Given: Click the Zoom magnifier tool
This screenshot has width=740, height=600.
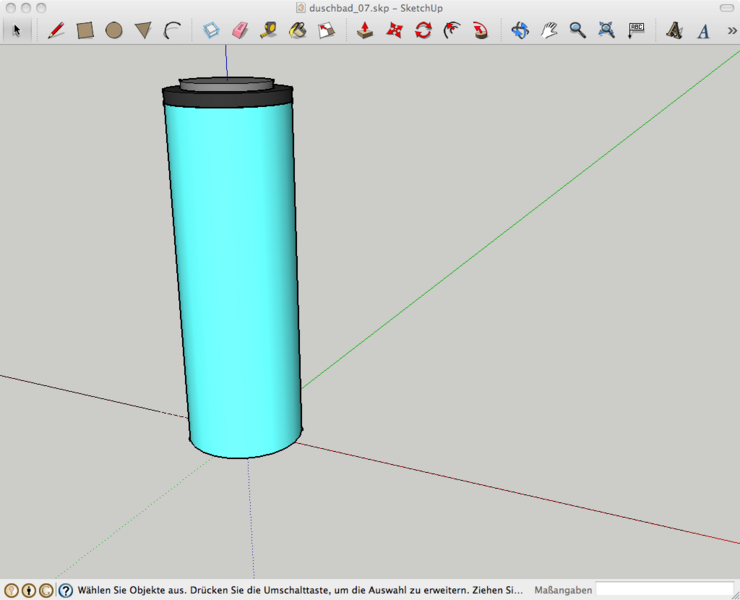Looking at the screenshot, I should click(x=577, y=30).
